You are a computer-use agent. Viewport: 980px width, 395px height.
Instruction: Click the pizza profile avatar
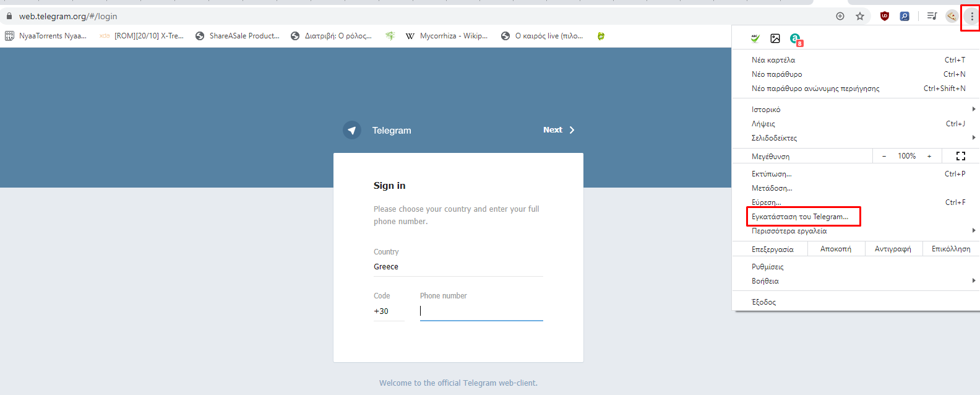(952, 16)
